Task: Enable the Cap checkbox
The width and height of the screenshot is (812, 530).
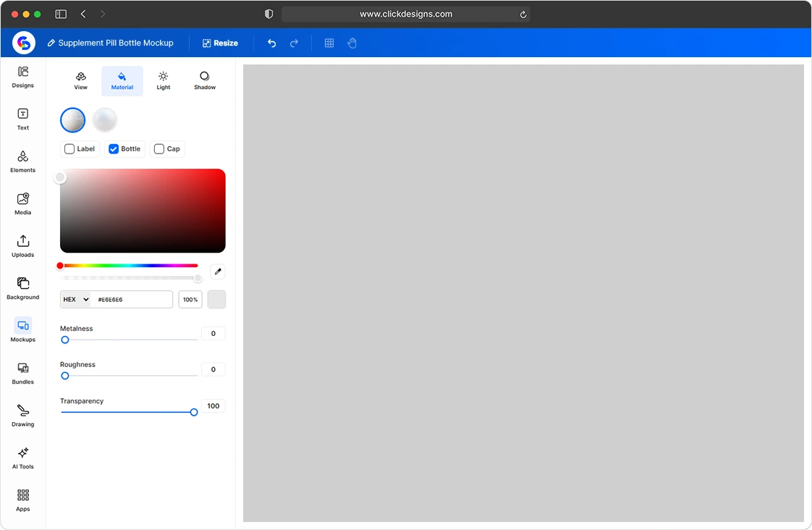Action: (159, 149)
